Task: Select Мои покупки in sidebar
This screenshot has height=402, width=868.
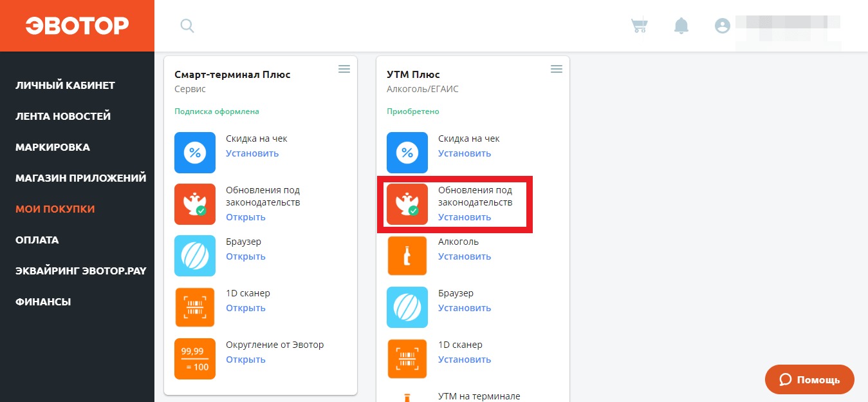Action: [x=55, y=209]
